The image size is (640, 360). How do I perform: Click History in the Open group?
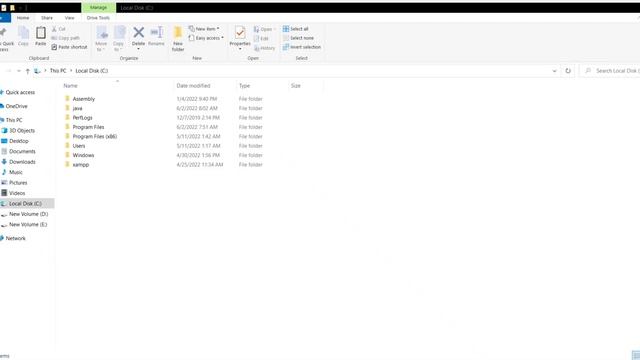coord(264,48)
